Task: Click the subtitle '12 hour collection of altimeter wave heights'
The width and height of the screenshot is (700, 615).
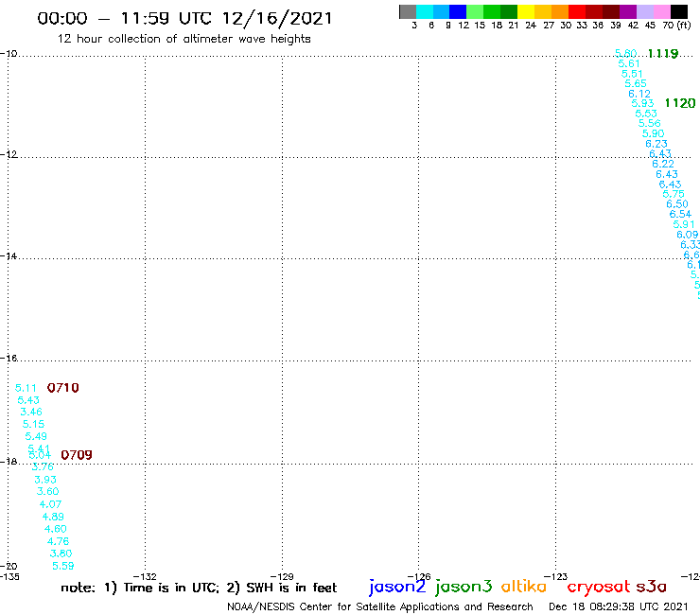Action: tap(184, 39)
